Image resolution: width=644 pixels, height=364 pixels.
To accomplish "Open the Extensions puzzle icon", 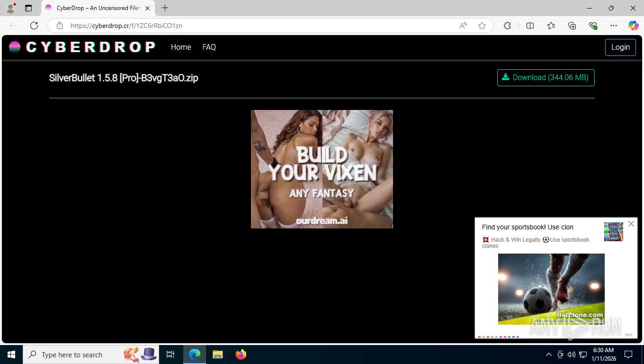I will (x=507, y=26).
